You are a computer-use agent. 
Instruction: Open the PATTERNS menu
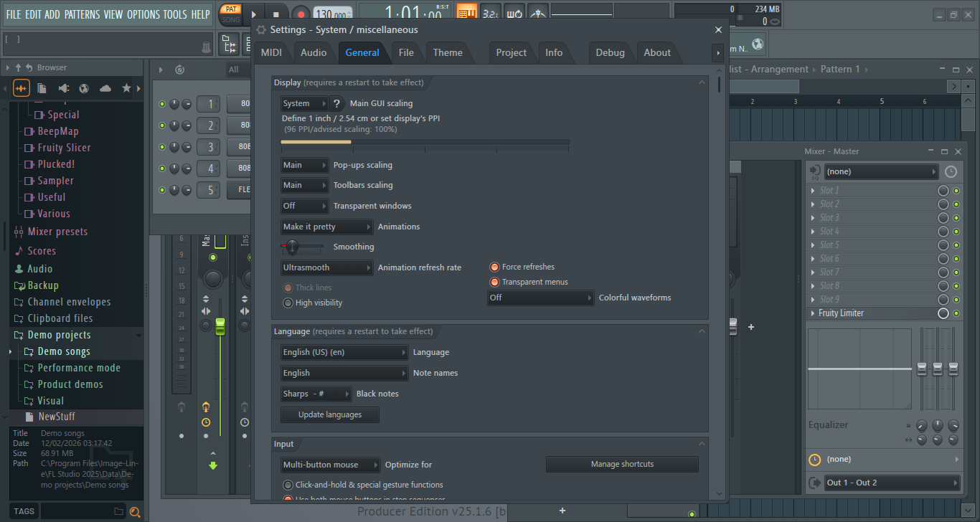[x=82, y=14]
